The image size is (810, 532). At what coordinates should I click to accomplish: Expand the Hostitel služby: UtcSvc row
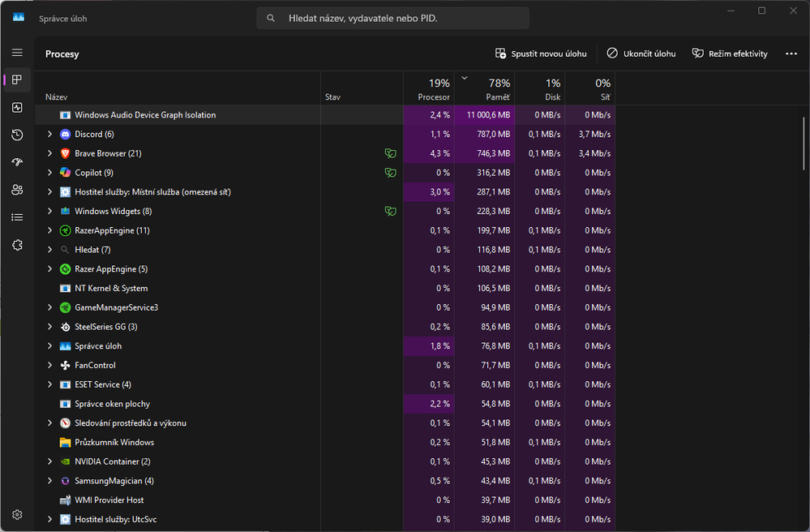[49, 519]
